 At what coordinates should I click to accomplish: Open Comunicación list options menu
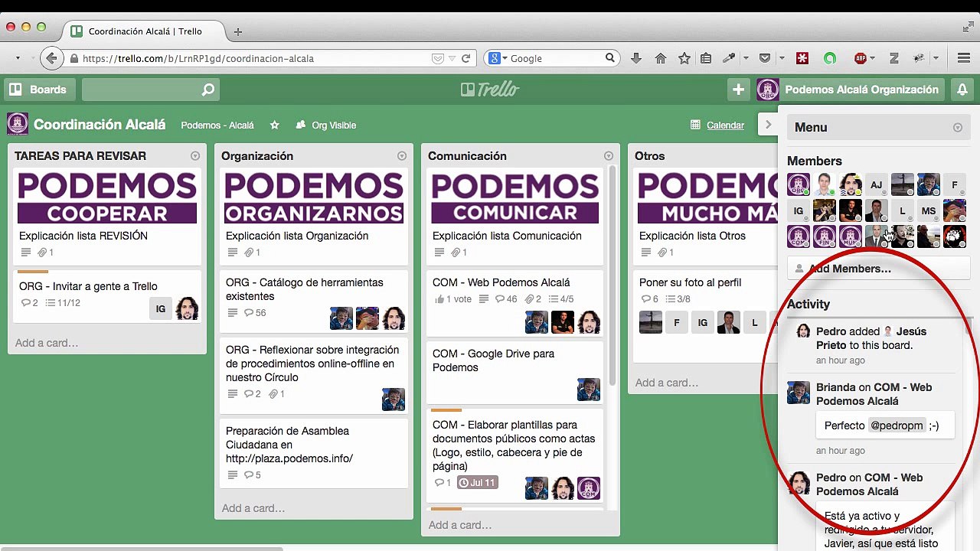(x=609, y=156)
